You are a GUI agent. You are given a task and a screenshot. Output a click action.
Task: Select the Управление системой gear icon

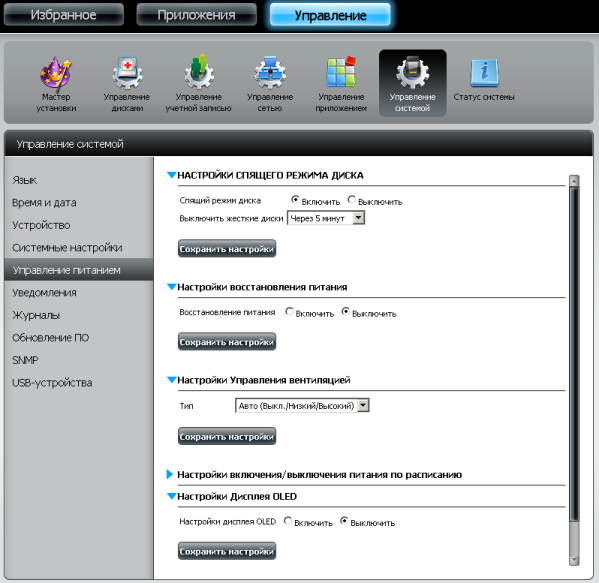[x=413, y=72]
